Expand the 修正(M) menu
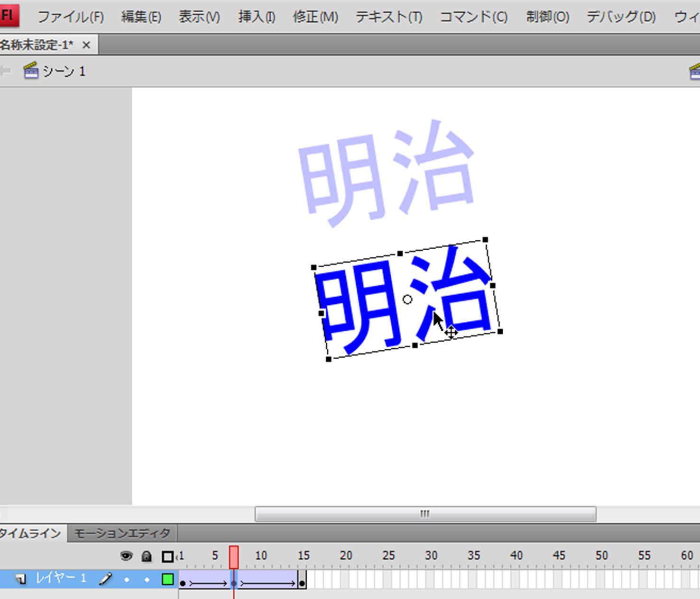Screen dimensions: 700x599 pyautogui.click(x=315, y=18)
